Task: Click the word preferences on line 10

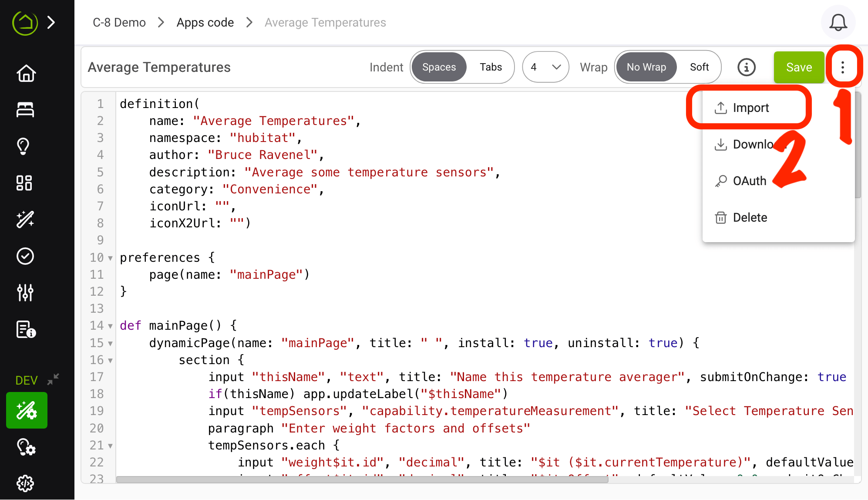Action: [x=160, y=257]
